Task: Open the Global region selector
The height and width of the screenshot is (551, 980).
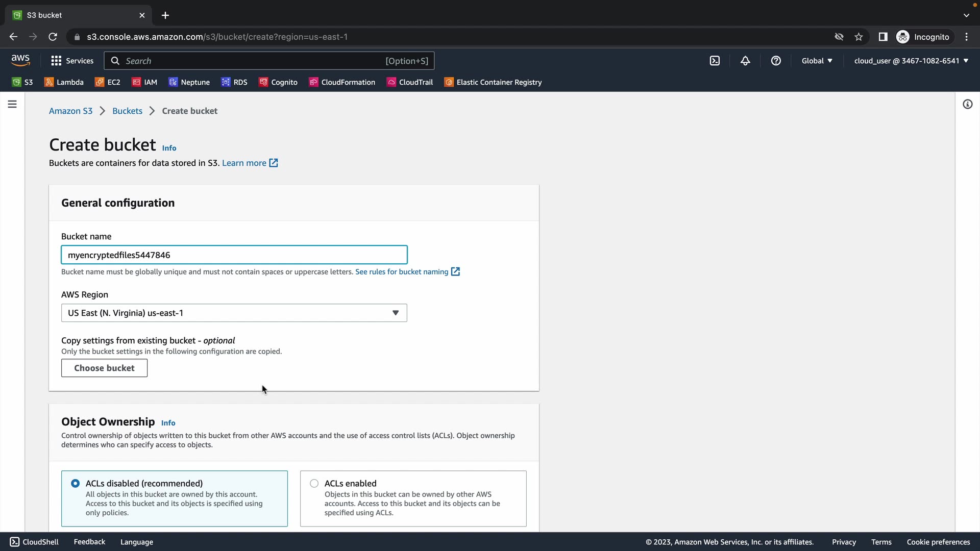Action: coord(817,61)
